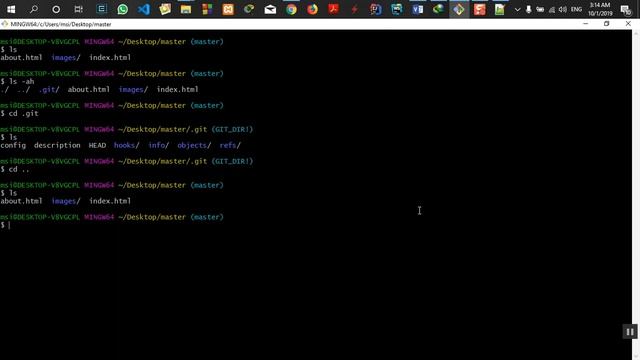Open Task View in the taskbar
Image resolution: width=640 pixels, height=360 pixels.
coord(78,9)
